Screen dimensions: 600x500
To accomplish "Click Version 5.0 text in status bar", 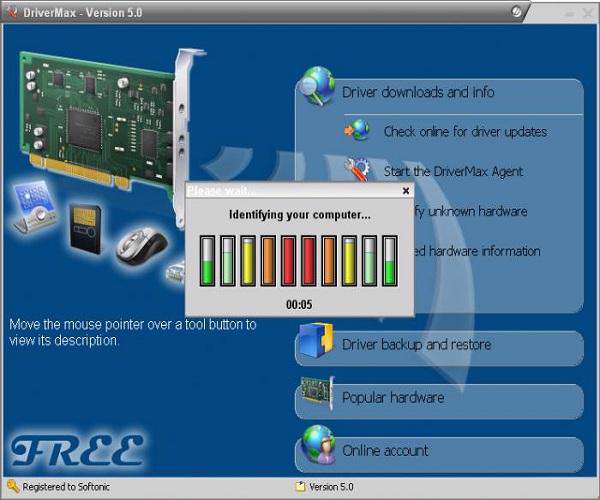I will (331, 487).
